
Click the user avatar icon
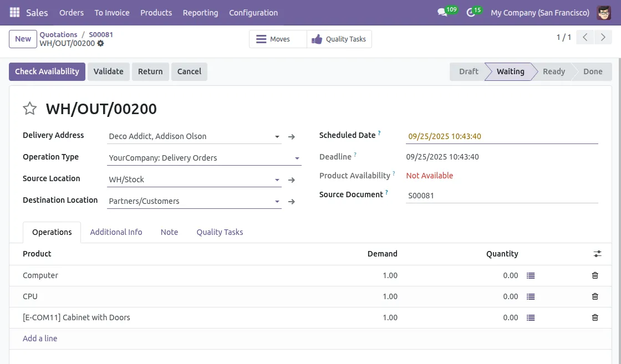pos(604,12)
